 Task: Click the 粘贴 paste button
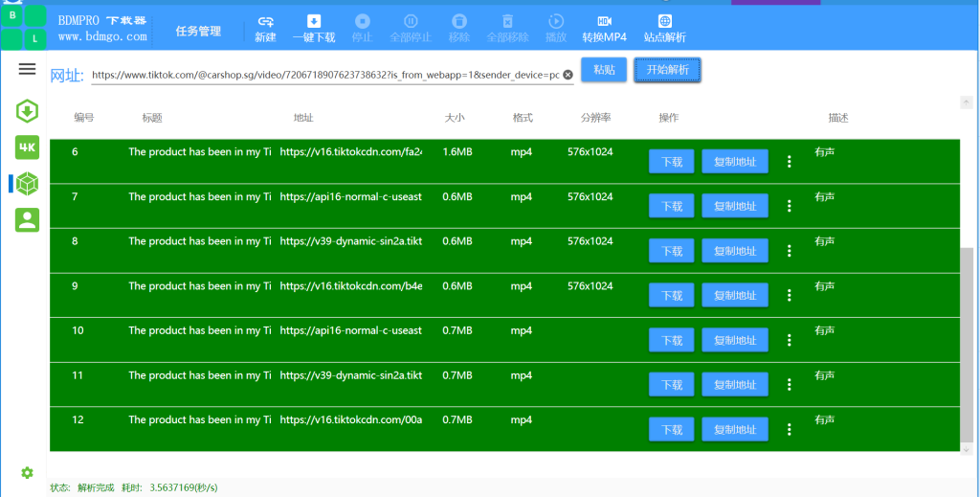pos(604,69)
